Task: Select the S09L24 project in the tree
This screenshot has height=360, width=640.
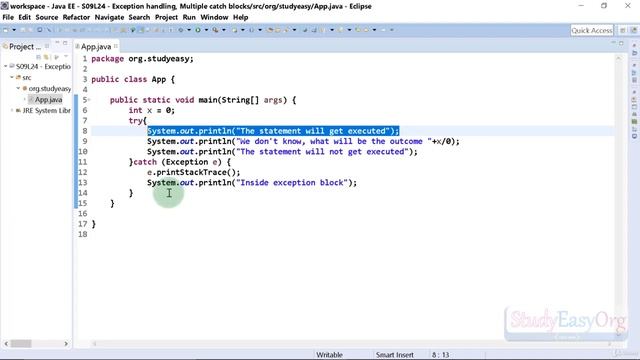Action: pos(40,66)
